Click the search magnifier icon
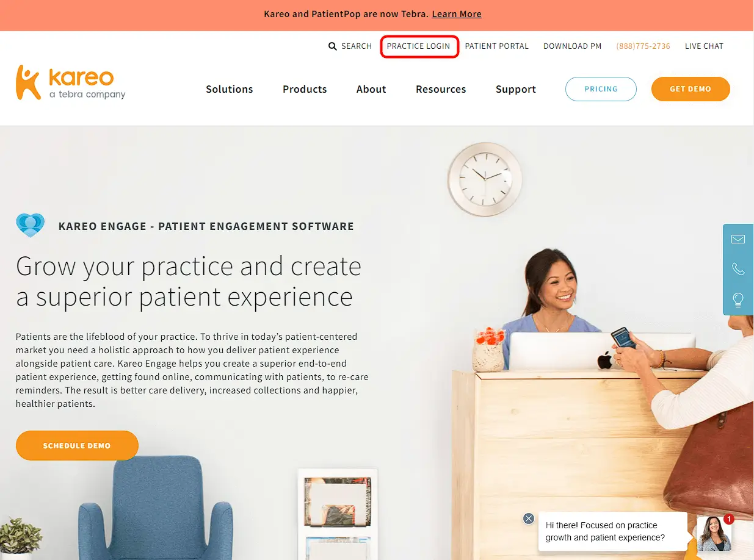Screen dimensions: 754x560 333,46
